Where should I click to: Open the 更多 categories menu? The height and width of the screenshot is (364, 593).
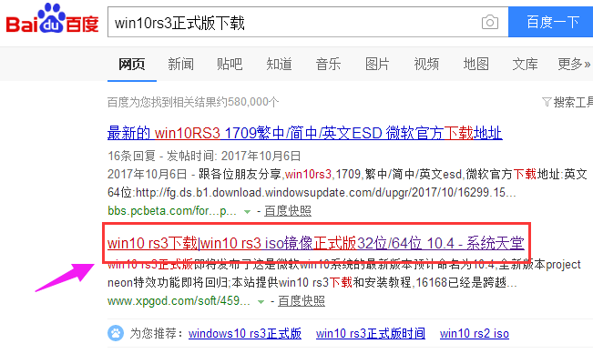[x=573, y=64]
